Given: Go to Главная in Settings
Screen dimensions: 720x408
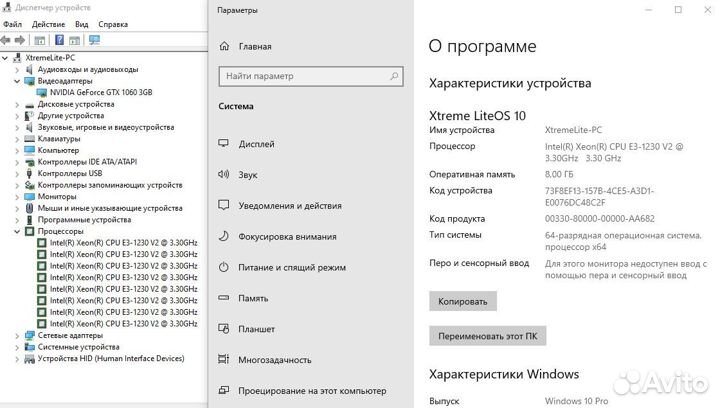Looking at the screenshot, I should pos(255,46).
